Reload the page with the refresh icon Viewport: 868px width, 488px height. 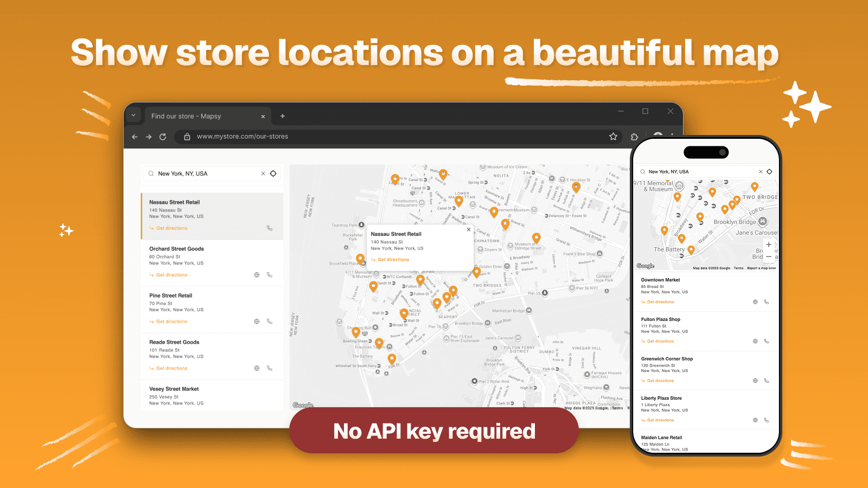click(163, 137)
